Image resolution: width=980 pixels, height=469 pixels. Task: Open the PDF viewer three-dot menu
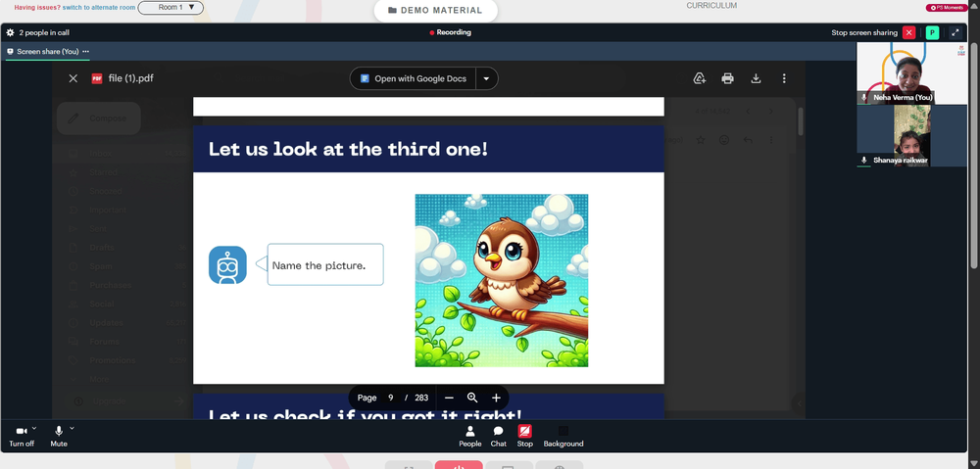(x=784, y=78)
